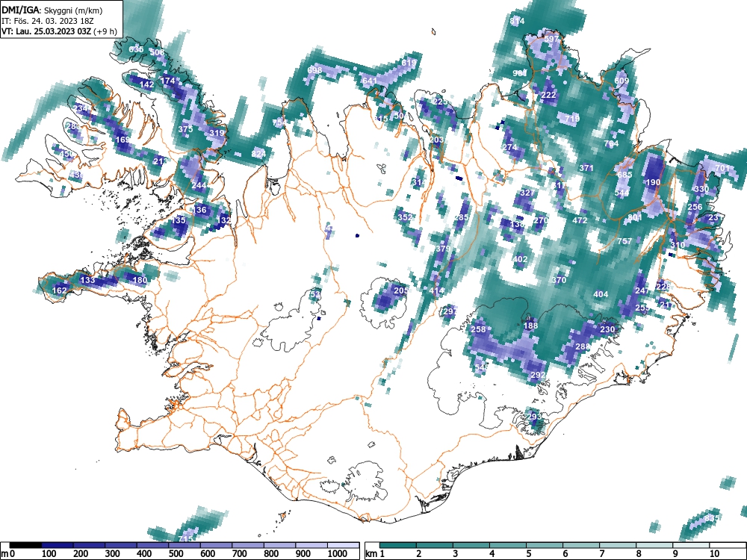Click the visibility value '698' on the map
747x560 pixels.
pyautogui.click(x=315, y=70)
